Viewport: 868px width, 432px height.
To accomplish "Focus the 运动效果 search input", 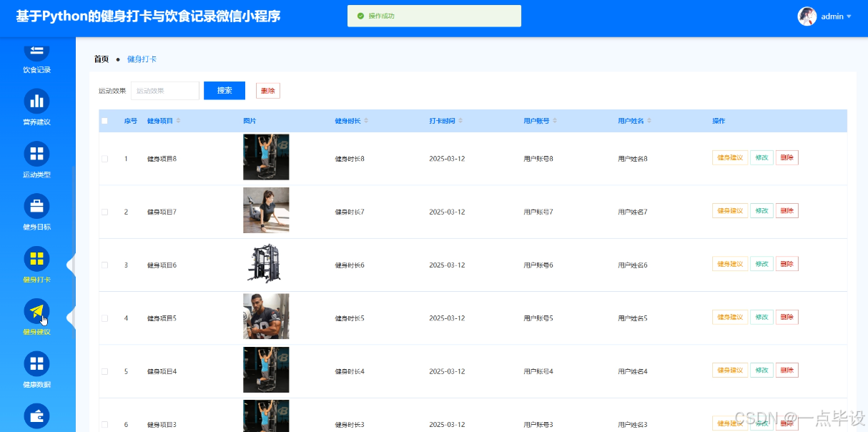I will coord(165,91).
